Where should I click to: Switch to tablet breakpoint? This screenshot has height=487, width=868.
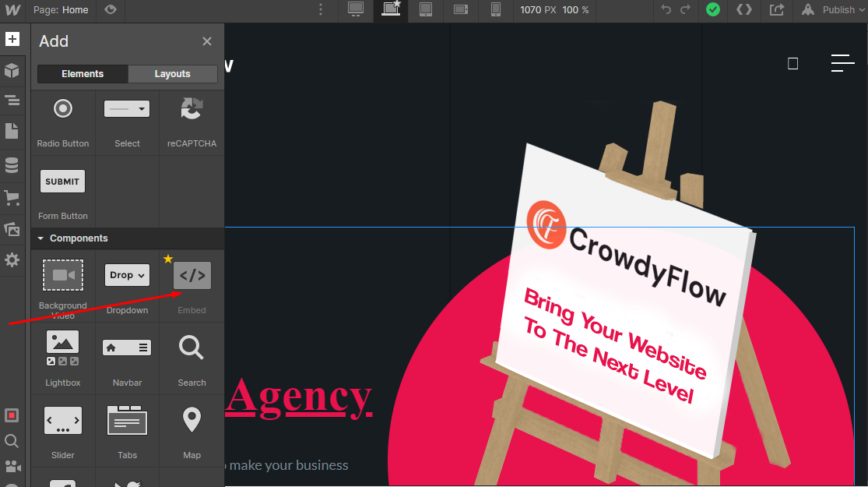coord(426,9)
